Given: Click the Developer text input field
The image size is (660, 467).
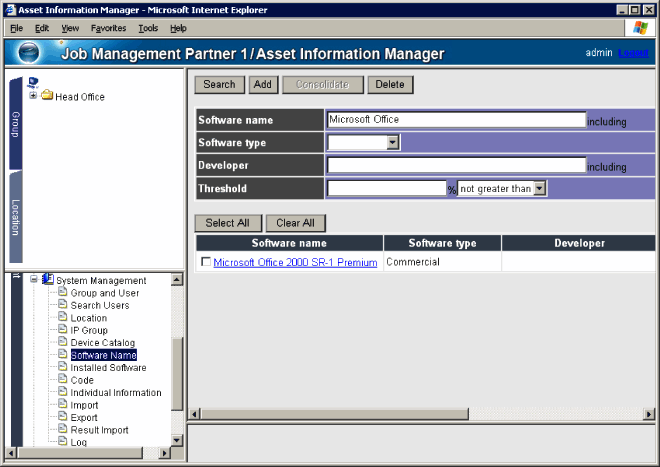Looking at the screenshot, I should point(456,165).
